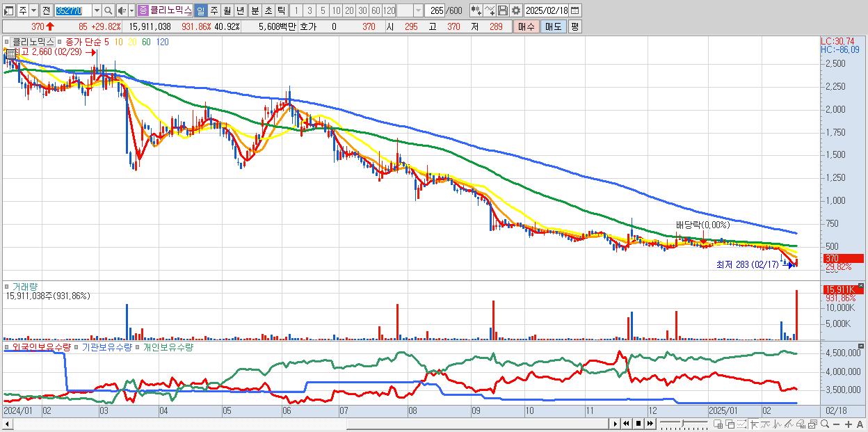Click the crosshair cursor icon in bottom toolbar
The width and height of the screenshot is (868, 432).
pos(754,424)
